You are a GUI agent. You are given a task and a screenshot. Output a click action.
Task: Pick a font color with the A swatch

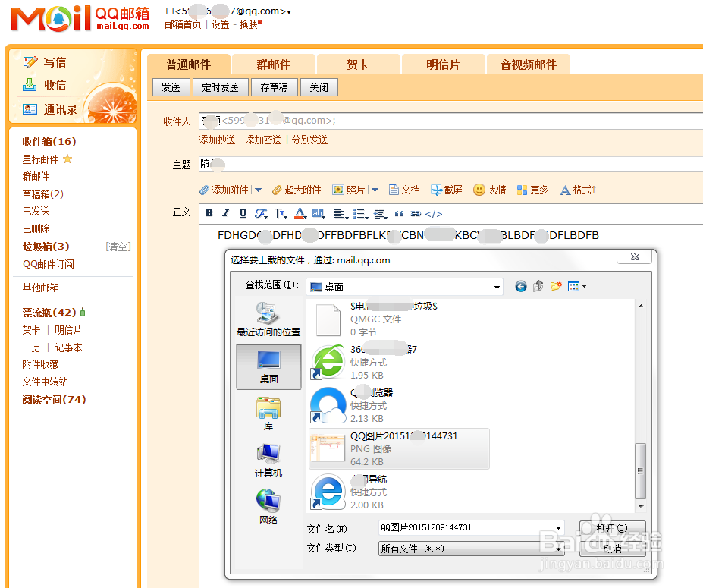300,213
